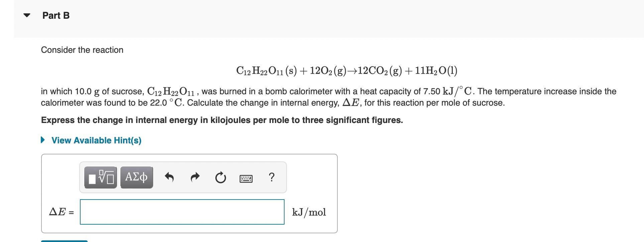The height and width of the screenshot is (242, 644).
Task: Click the ΔE = label beside the input box
Action: click(61, 212)
